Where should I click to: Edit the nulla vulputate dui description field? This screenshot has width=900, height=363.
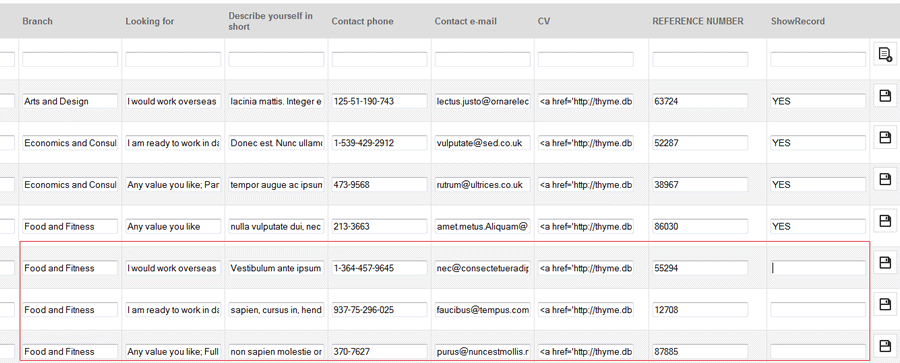coord(276,226)
